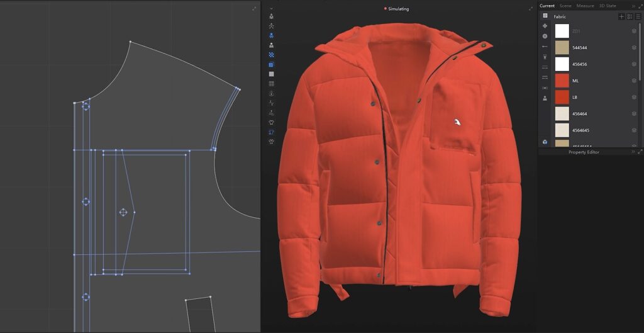Image resolution: width=644 pixels, height=333 pixels.
Task: Open the Fabric category in the sidebar
Action: coord(545,16)
